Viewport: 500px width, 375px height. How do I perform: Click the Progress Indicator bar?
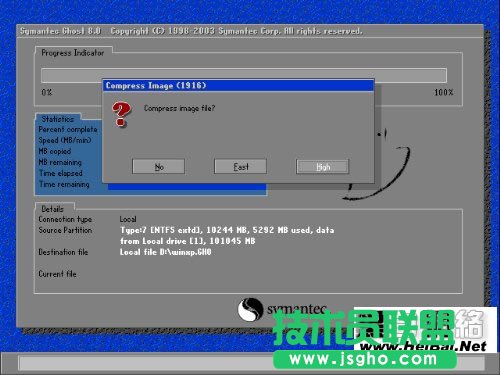click(x=244, y=75)
